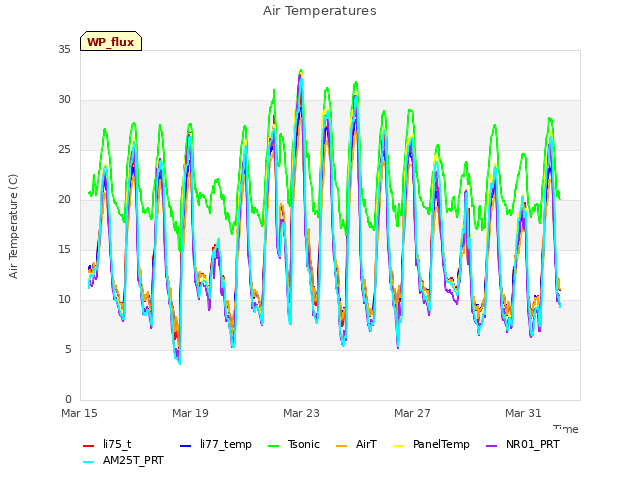Click the Time x-axis label
This screenshot has height=480, width=640.
tap(566, 429)
